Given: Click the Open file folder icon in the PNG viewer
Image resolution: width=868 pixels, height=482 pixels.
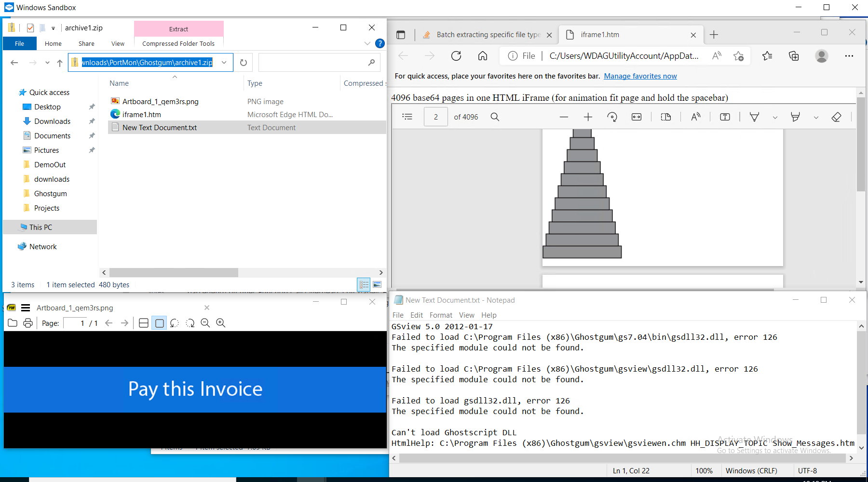Looking at the screenshot, I should pyautogui.click(x=13, y=323).
